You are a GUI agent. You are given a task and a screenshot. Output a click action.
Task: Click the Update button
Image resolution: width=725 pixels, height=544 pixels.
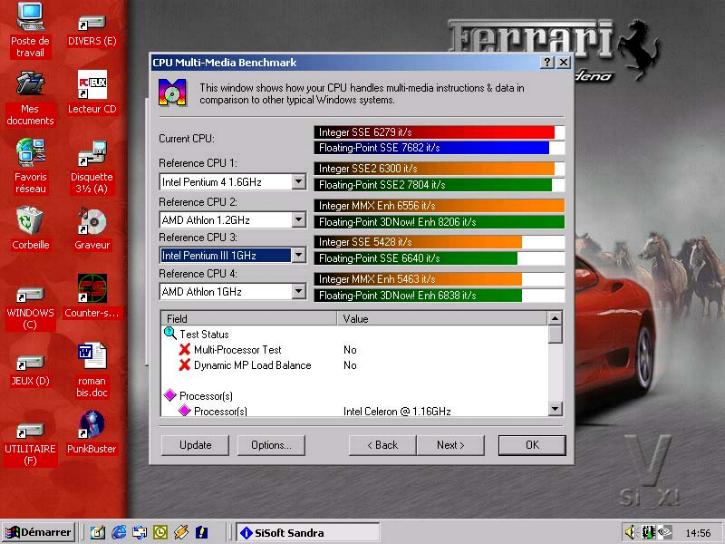[x=195, y=445]
